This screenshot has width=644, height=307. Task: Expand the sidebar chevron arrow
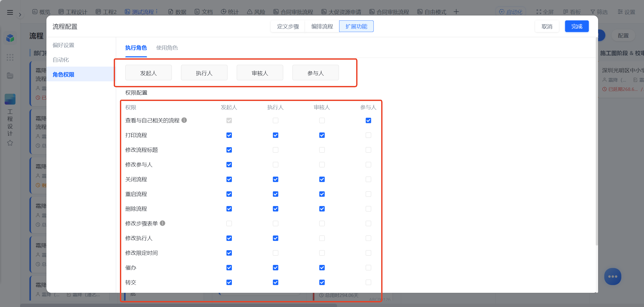coord(20,15)
